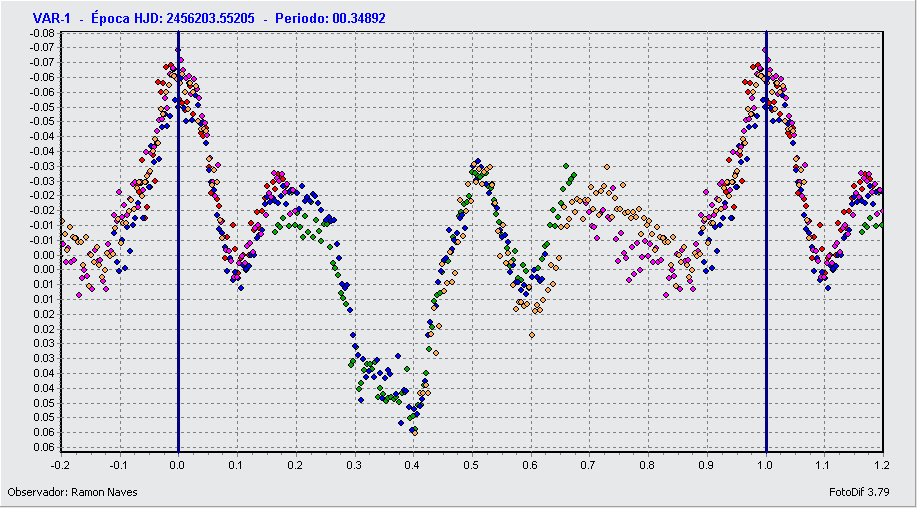Click the 'Observador: Ramon Naves' label
This screenshot has width=917, height=508.
coord(73,492)
